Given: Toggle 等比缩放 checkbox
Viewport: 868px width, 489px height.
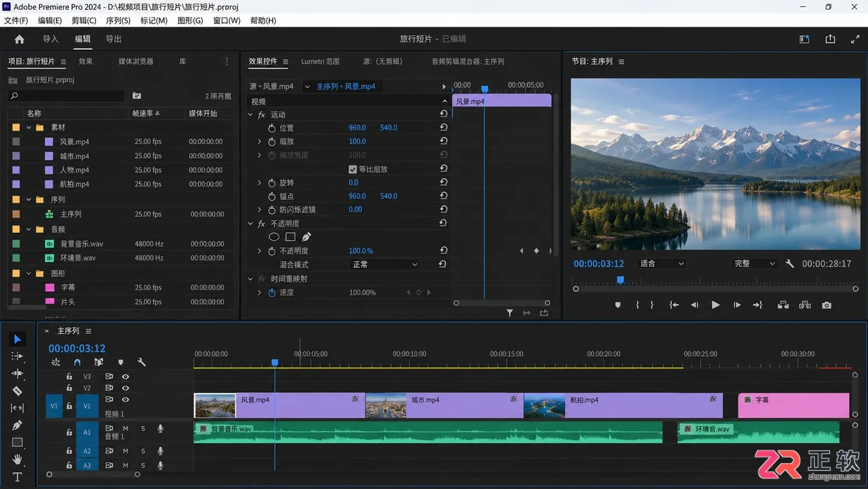Looking at the screenshot, I should click(353, 169).
